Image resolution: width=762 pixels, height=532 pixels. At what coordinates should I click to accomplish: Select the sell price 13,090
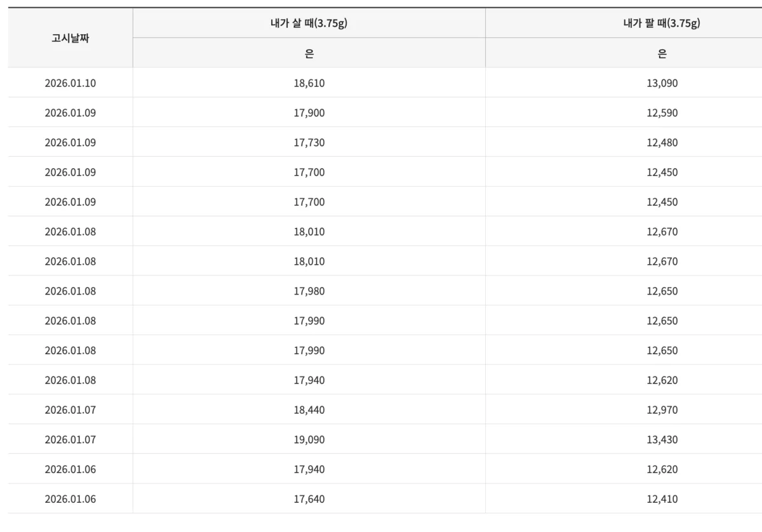click(662, 83)
